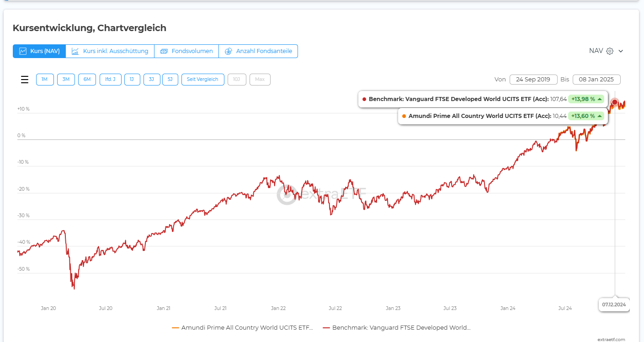The height and width of the screenshot is (342, 644).
Task: Select the 1M time range
Action: [x=45, y=80]
